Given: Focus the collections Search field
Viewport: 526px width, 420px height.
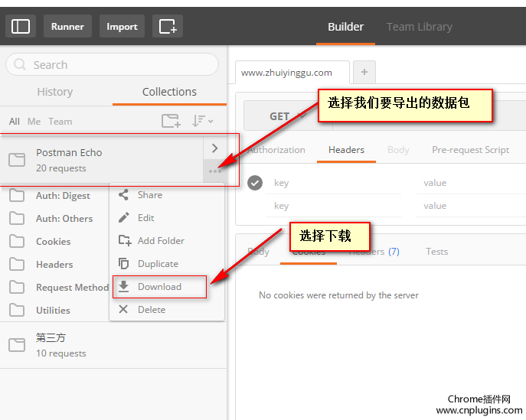Looking at the screenshot, I should pos(112,64).
